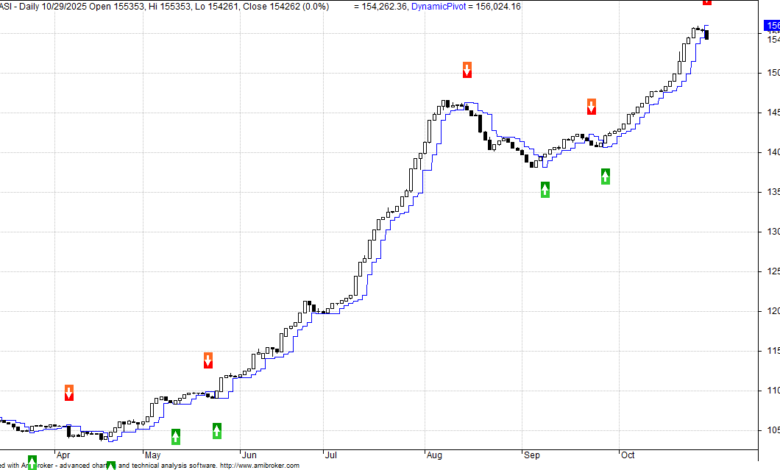780x470 pixels.
Task: Click the green buy arrow in late September
Action: tap(606, 176)
